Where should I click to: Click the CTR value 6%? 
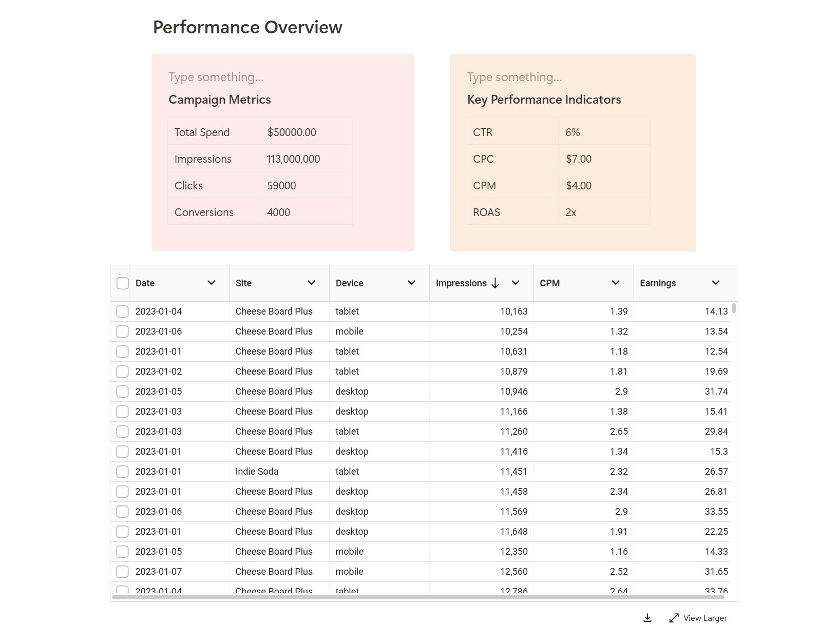coord(572,132)
